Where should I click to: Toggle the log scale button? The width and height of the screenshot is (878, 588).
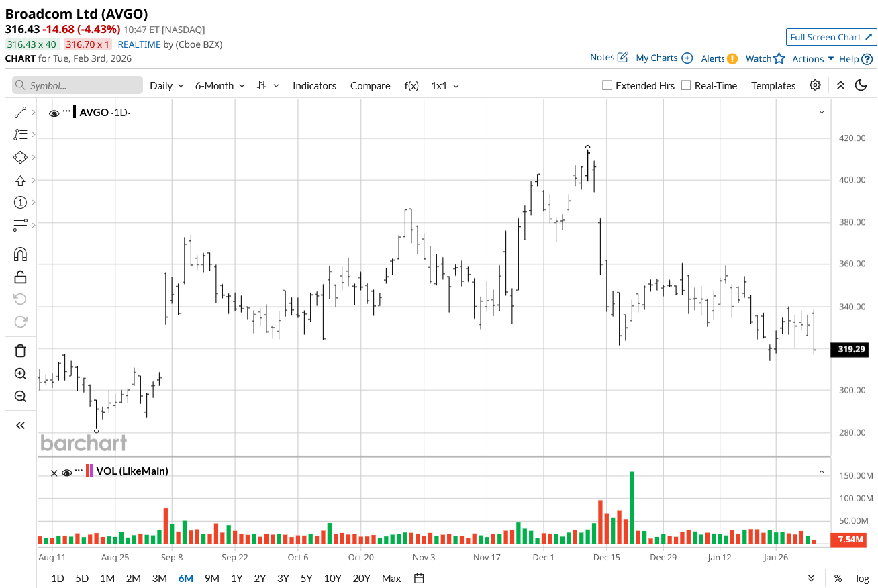(863, 578)
